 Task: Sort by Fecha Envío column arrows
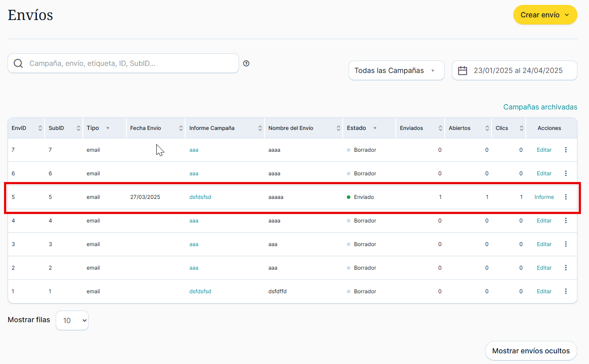181,128
